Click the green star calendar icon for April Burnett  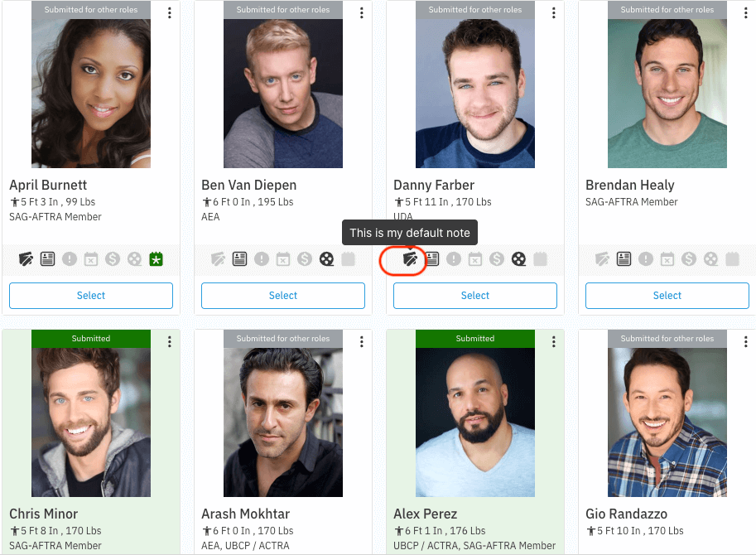[x=156, y=259]
